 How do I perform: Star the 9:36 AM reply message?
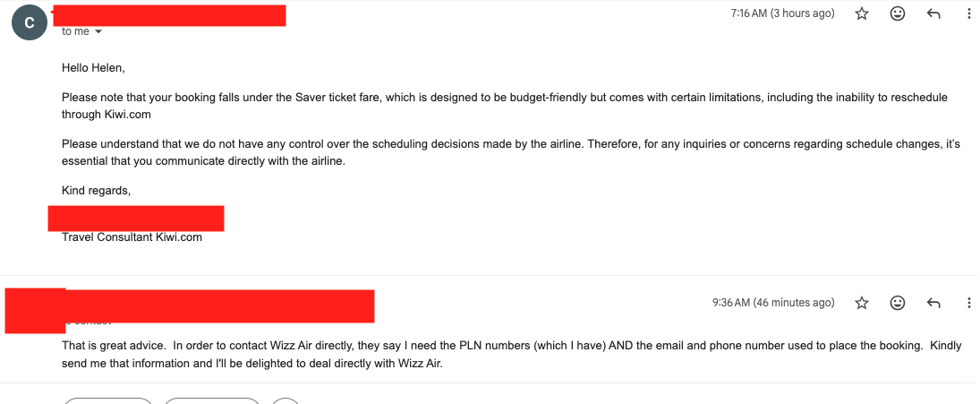[x=862, y=303]
